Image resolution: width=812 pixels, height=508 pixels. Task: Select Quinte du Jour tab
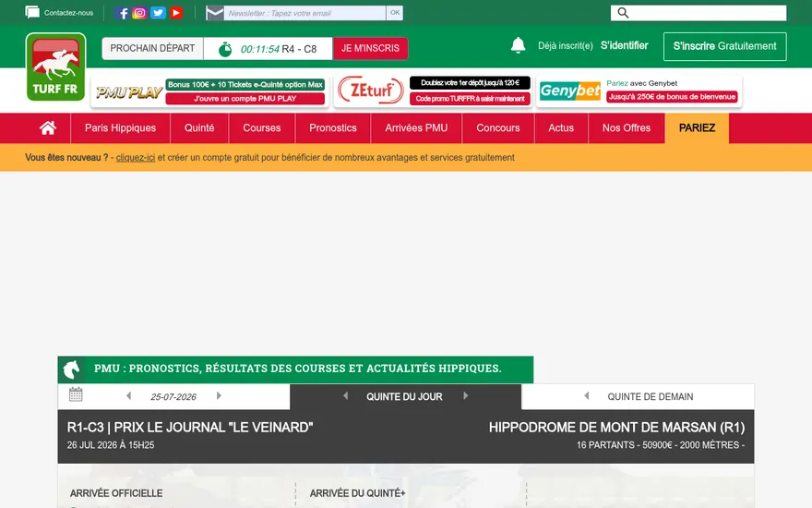pos(404,396)
